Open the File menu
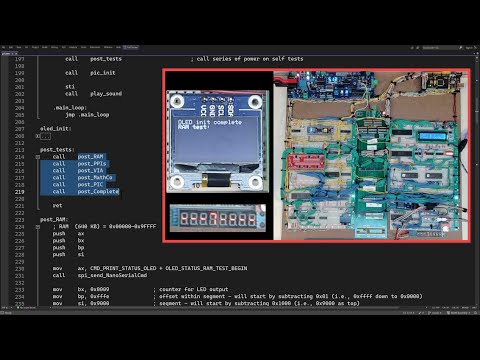This screenshot has width=480, height=360. pyautogui.click(x=4, y=47)
